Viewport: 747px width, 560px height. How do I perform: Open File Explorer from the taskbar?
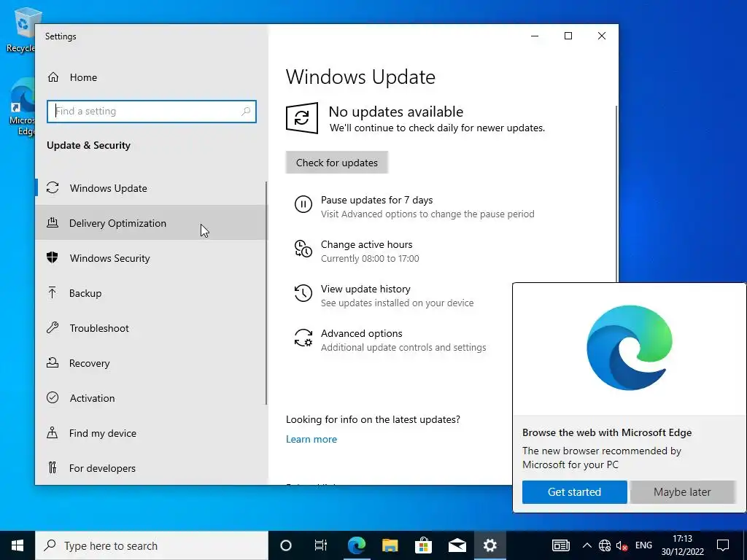pyautogui.click(x=390, y=545)
